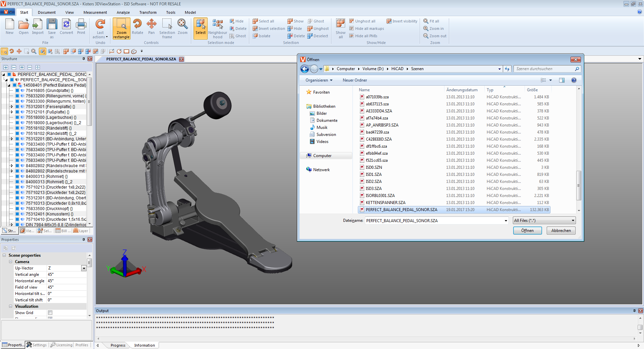Toggle checkbox for 75416805 Grundplatte
The height and width of the screenshot is (349, 644).
pyautogui.click(x=17, y=91)
